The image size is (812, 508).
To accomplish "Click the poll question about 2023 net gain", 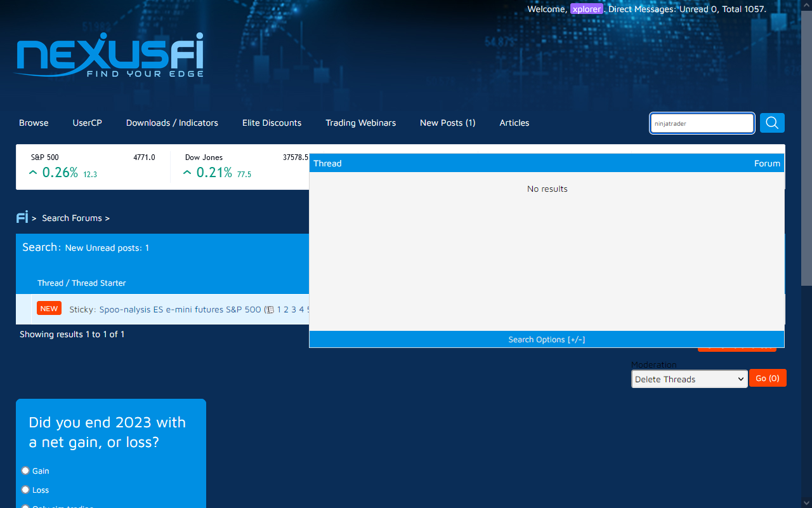I will point(107,432).
